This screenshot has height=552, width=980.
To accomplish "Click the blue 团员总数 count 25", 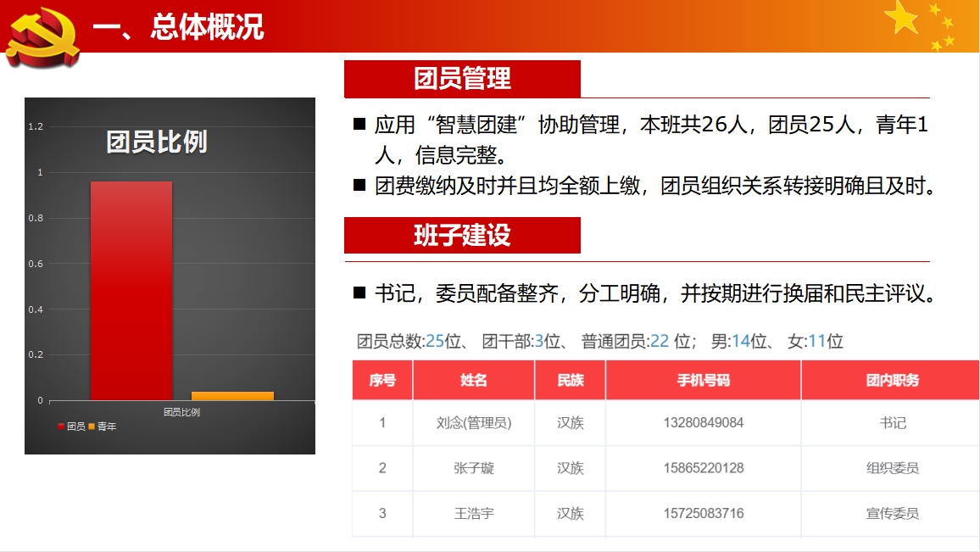I will click(435, 342).
